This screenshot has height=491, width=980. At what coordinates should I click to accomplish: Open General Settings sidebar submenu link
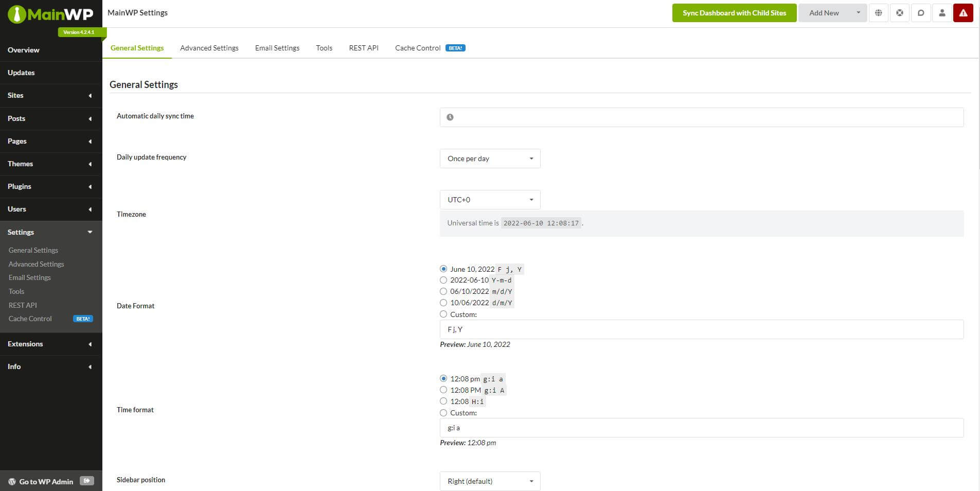[x=33, y=250]
